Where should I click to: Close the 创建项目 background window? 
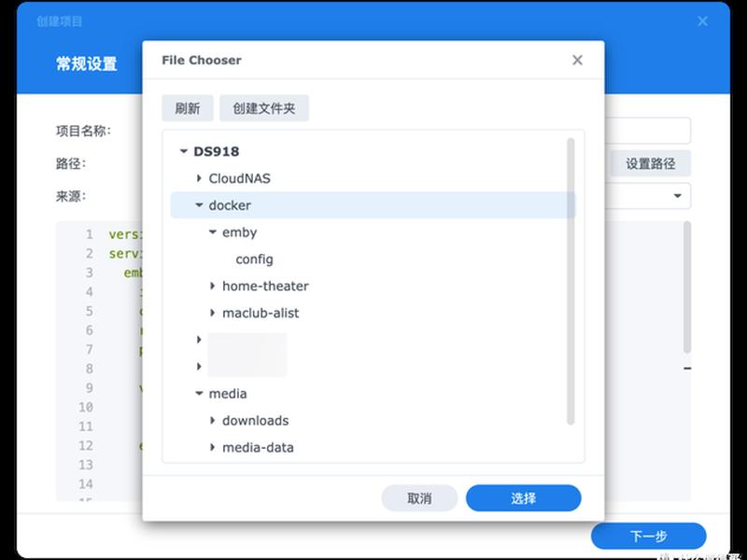(702, 21)
